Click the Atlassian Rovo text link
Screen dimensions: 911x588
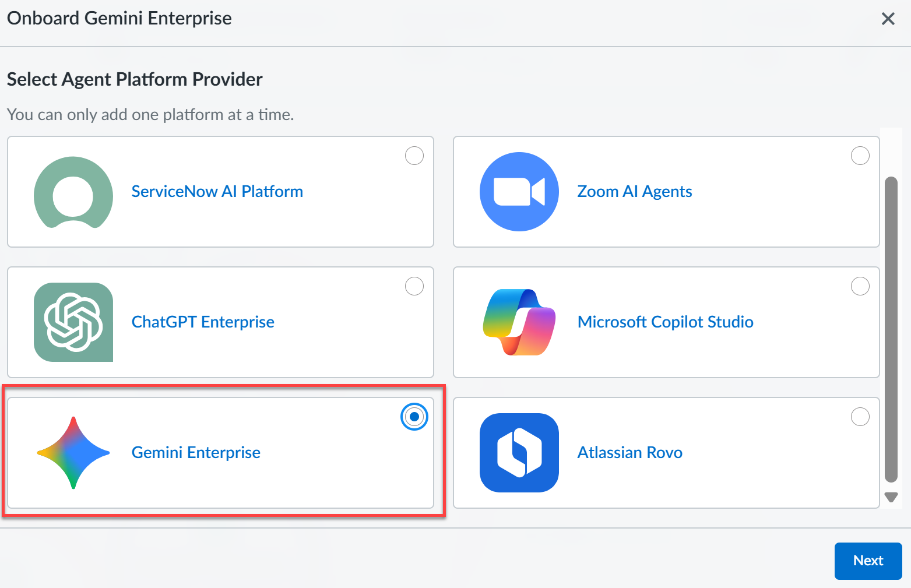(x=629, y=453)
